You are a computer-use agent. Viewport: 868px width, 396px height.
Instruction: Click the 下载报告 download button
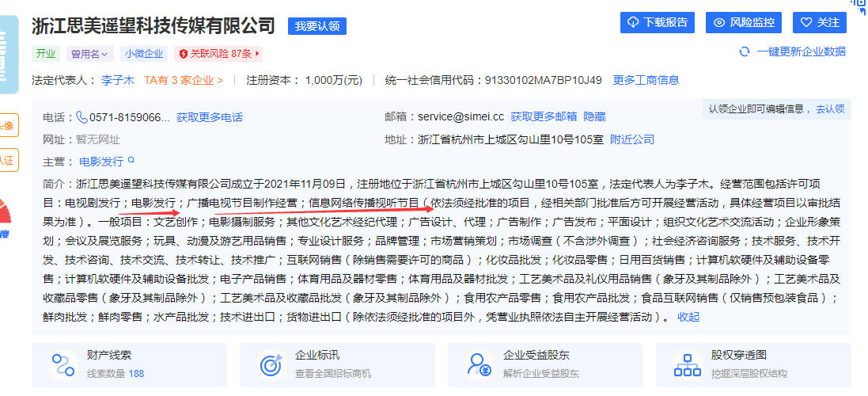click(657, 23)
